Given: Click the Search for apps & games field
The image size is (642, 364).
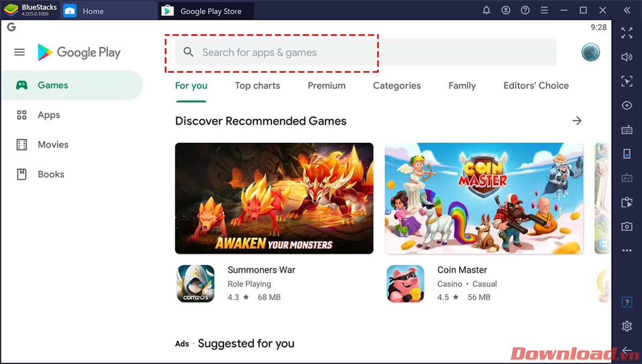Looking at the screenshot, I should click(366, 52).
